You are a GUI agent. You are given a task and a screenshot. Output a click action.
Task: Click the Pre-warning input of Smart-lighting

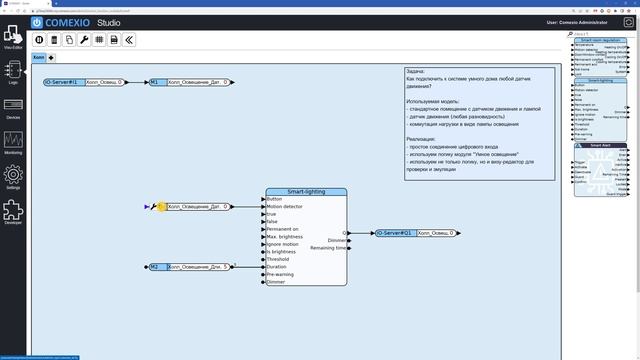[x=278, y=275]
